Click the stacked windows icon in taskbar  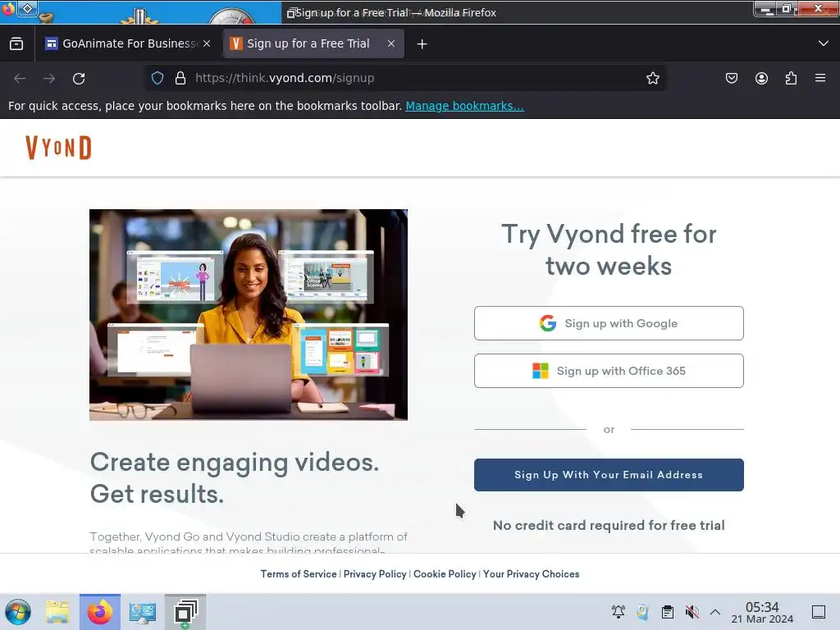coord(185,612)
